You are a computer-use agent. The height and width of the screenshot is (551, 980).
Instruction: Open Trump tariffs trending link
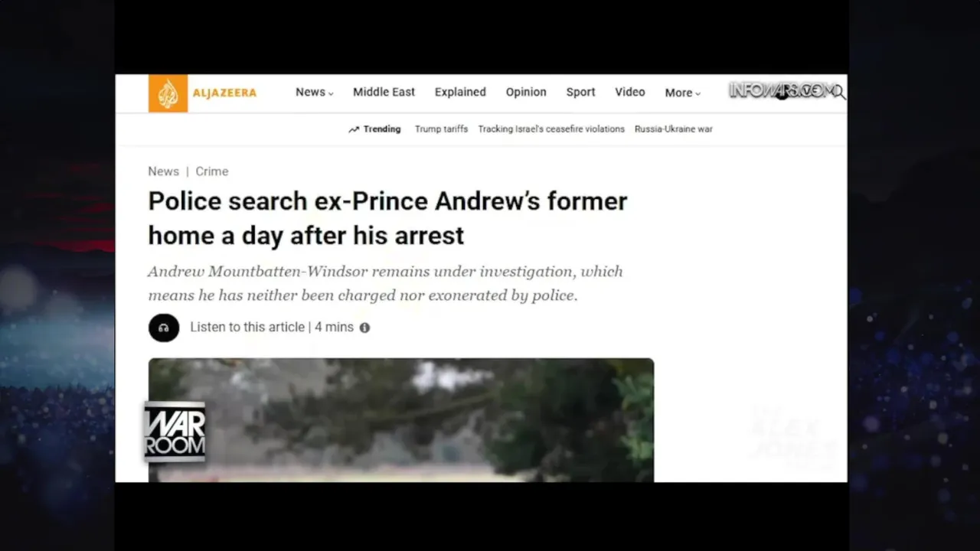tap(441, 129)
